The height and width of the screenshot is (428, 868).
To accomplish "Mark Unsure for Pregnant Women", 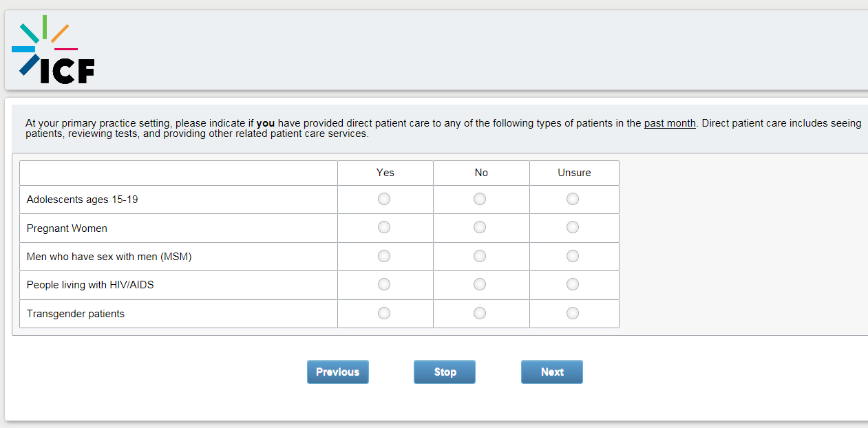I will [x=573, y=227].
